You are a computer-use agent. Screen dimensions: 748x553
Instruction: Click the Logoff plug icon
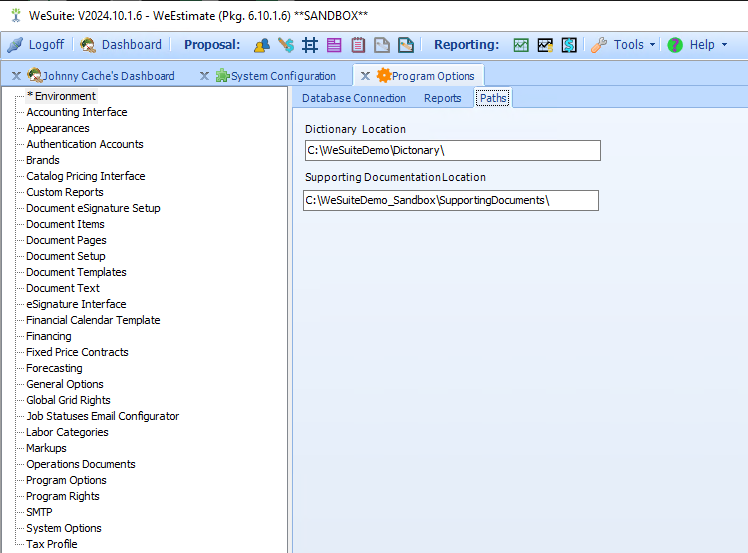[x=15, y=45]
